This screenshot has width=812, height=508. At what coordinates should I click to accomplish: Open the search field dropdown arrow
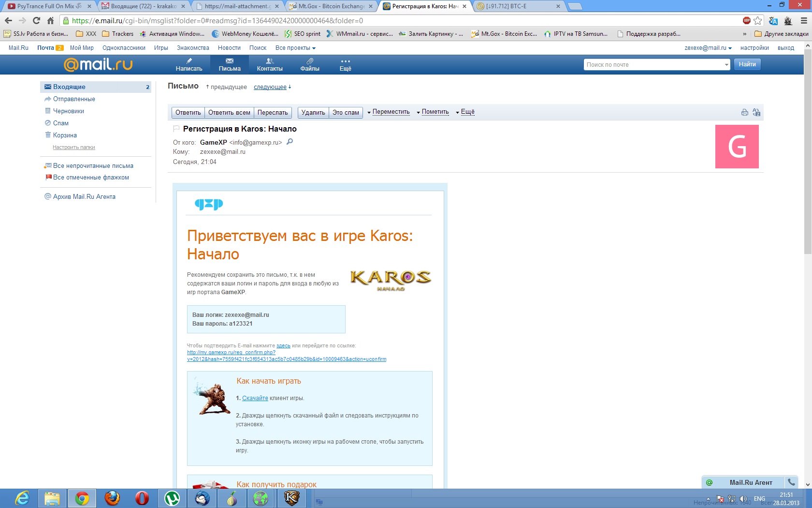click(x=726, y=65)
